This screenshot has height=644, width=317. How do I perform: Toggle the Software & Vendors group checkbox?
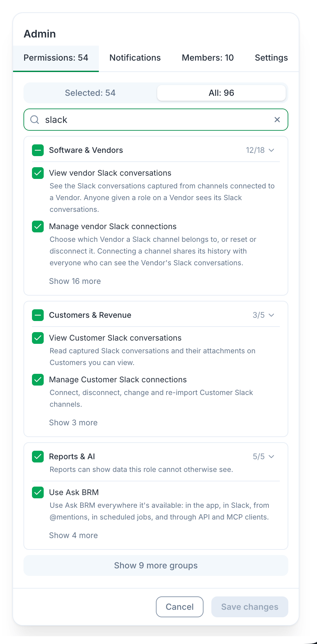38,150
